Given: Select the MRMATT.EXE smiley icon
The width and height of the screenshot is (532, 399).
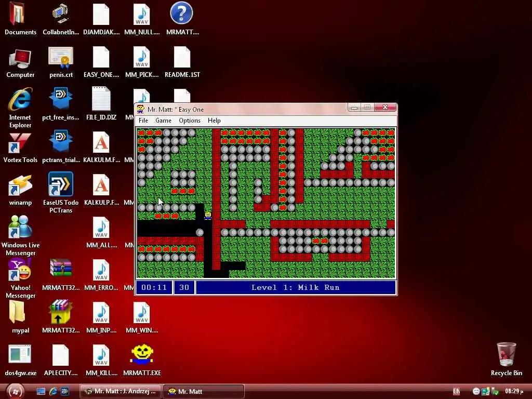Looking at the screenshot, I should point(142,361).
